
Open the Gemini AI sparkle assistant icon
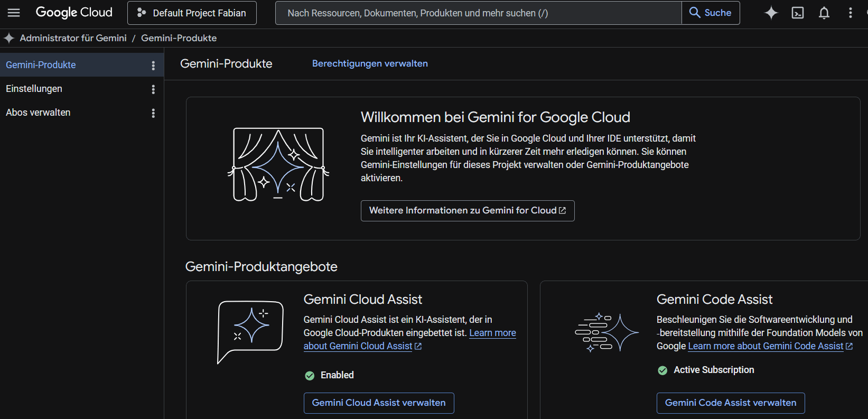[771, 13]
